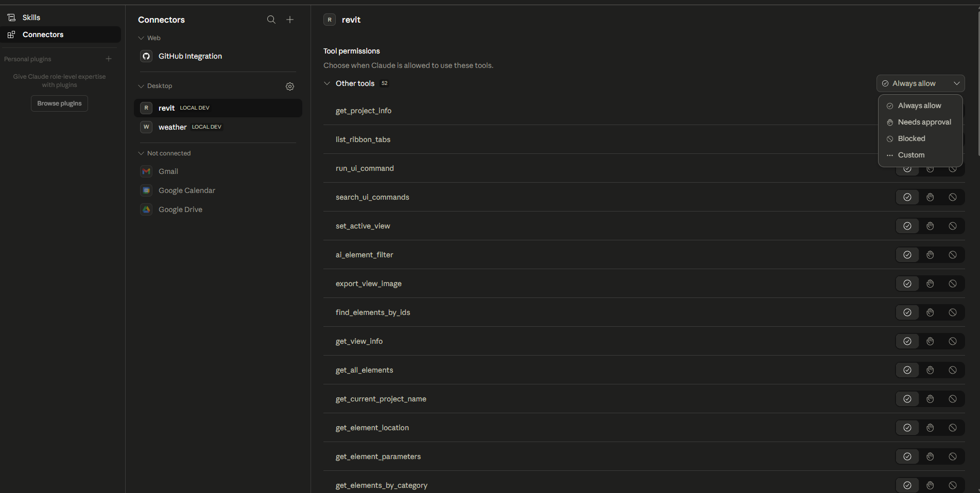Collapse the Other tools list

(x=327, y=83)
